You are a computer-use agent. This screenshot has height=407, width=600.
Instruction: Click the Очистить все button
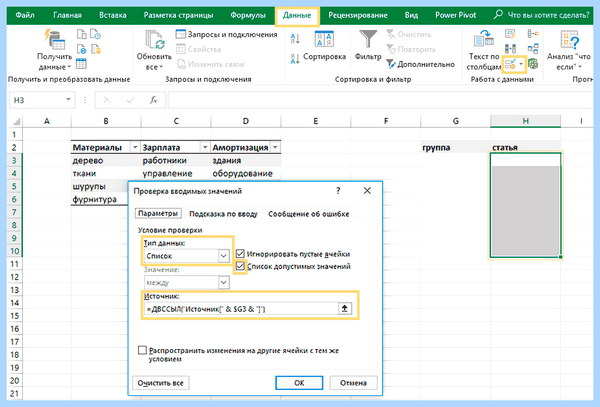click(160, 383)
